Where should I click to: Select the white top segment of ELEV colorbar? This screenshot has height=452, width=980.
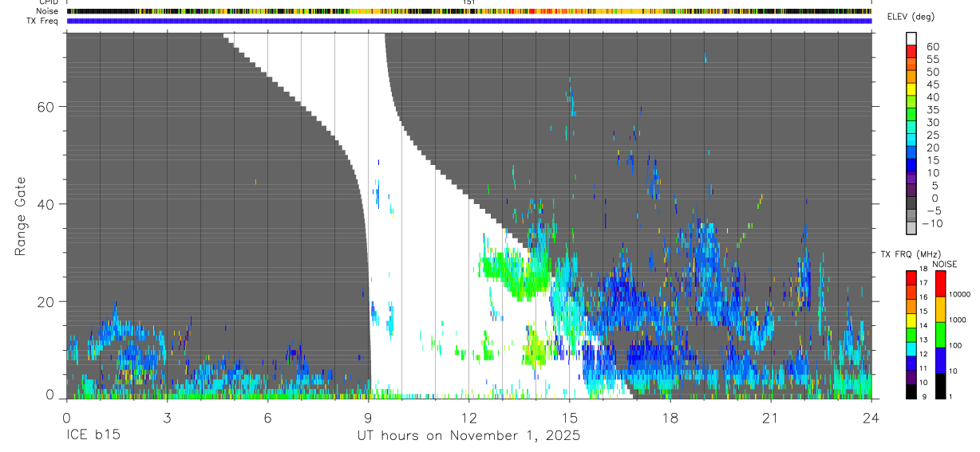point(911,38)
